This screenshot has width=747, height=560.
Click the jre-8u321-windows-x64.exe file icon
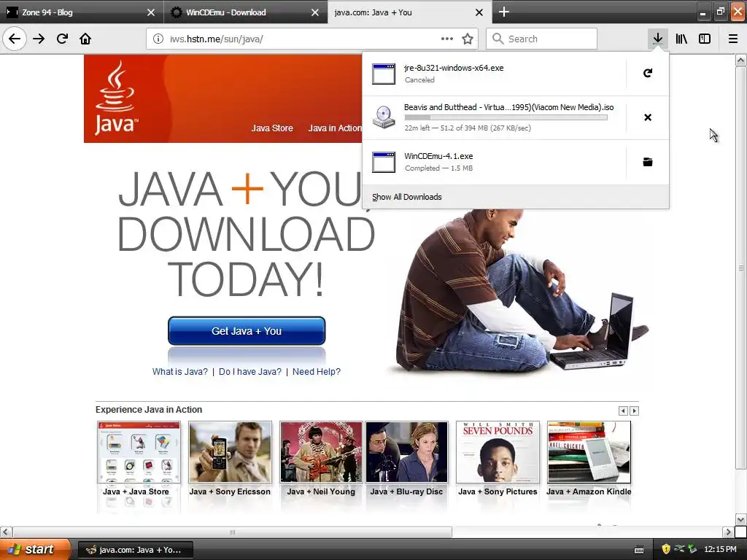click(384, 74)
